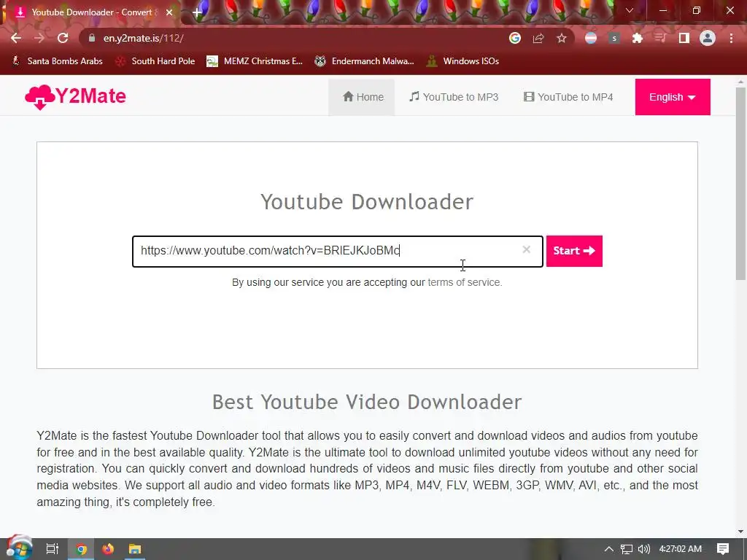Open the Windows ISOs bookmark
Image resolution: width=747 pixels, height=560 pixels.
click(462, 61)
